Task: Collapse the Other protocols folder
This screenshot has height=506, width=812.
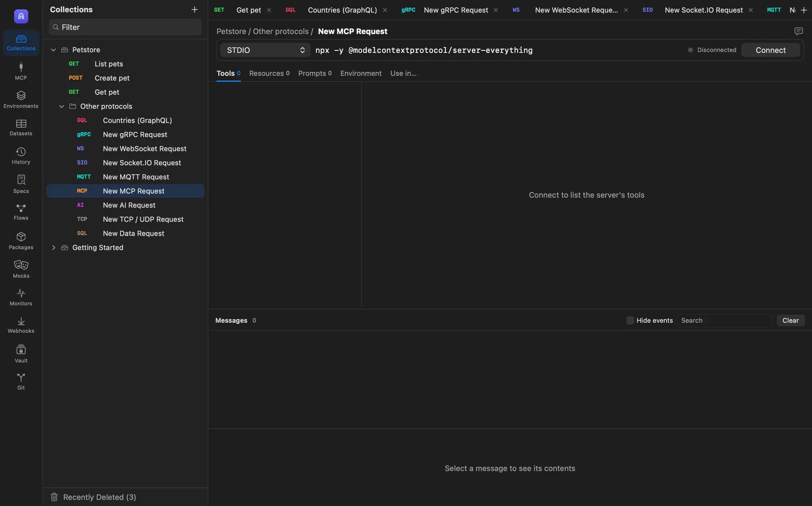Action: tap(61, 106)
